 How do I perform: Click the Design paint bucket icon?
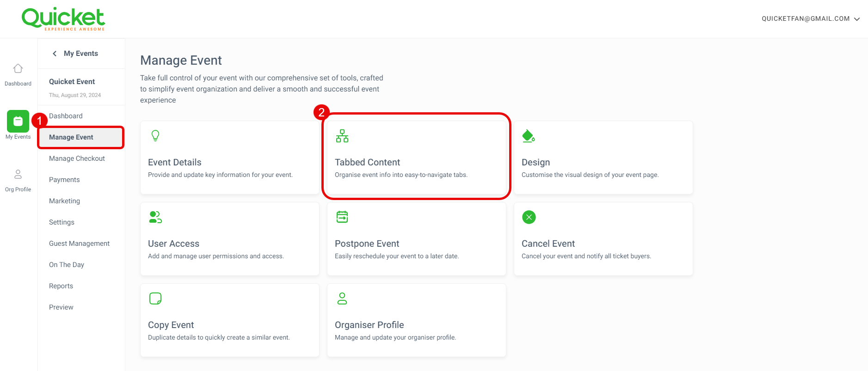pos(529,136)
